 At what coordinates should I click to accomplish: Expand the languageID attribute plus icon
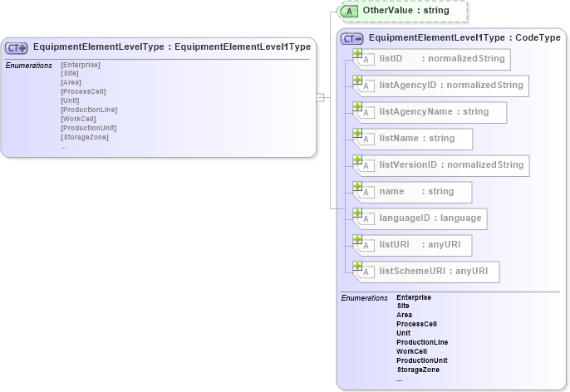pos(357,213)
